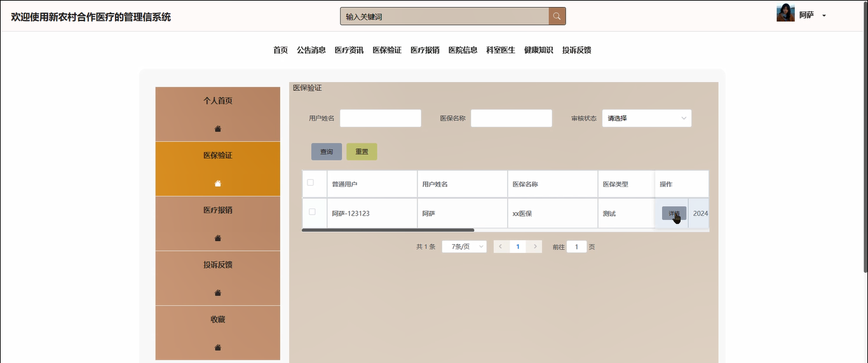Open the 7条/页 page size dropdown
Screen dimensions: 868x363
465,247
